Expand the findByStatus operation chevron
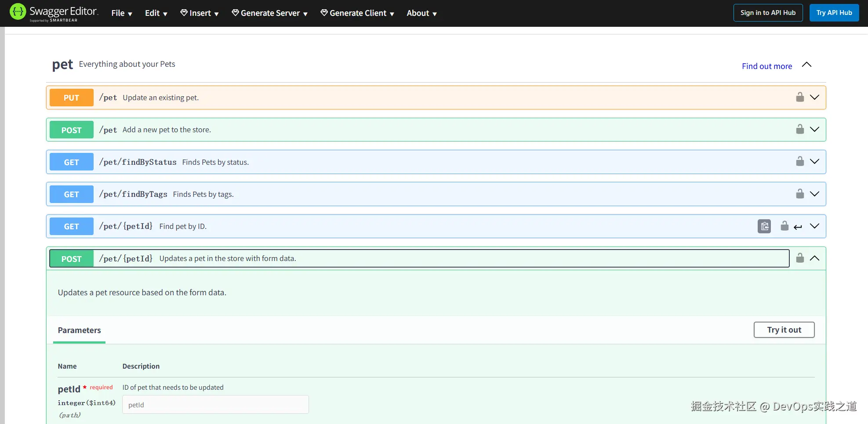This screenshot has height=424, width=868. pos(814,161)
